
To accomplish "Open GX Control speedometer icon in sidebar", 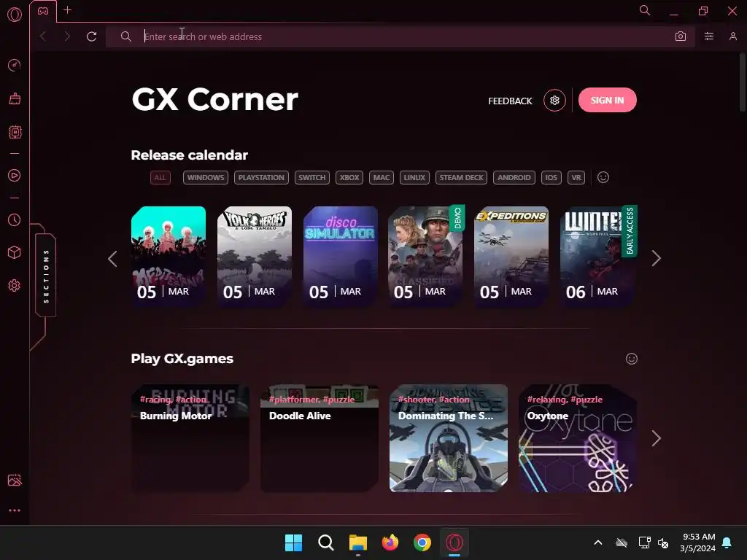I will coord(15,65).
